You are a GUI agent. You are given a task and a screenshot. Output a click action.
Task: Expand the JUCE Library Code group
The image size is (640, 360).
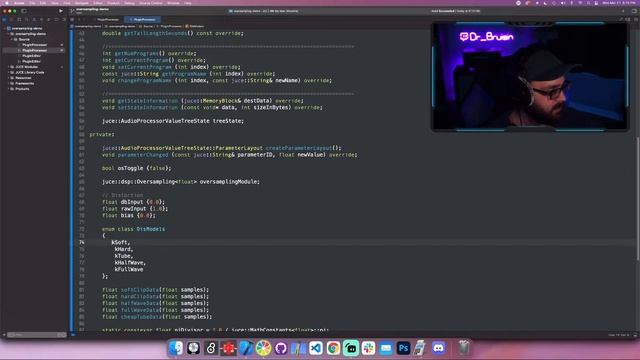pyautogui.click(x=9, y=72)
